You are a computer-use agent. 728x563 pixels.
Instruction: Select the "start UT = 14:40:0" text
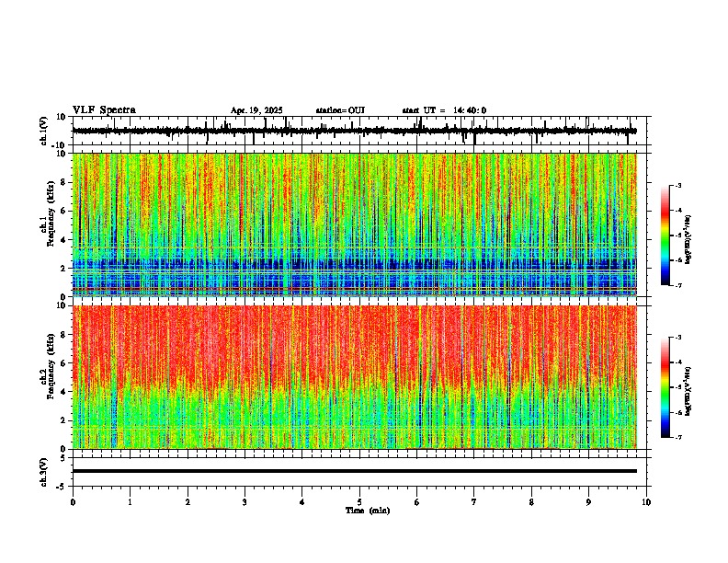click(444, 110)
